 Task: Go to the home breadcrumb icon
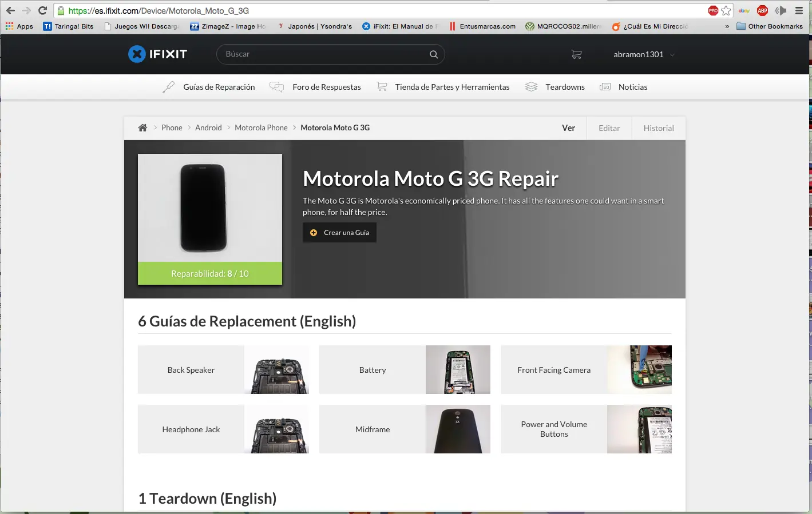142,127
